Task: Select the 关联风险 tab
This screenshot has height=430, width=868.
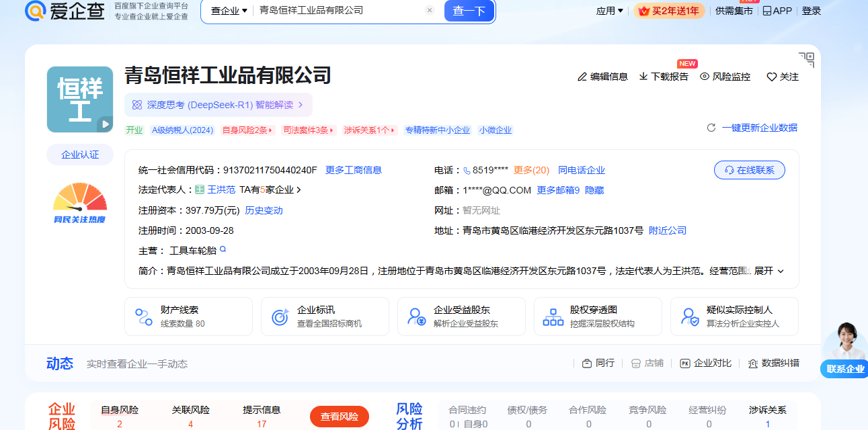Action: coord(190,416)
